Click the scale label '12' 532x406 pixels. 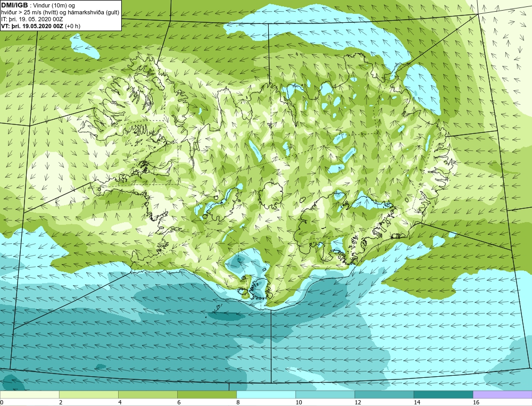(358, 402)
